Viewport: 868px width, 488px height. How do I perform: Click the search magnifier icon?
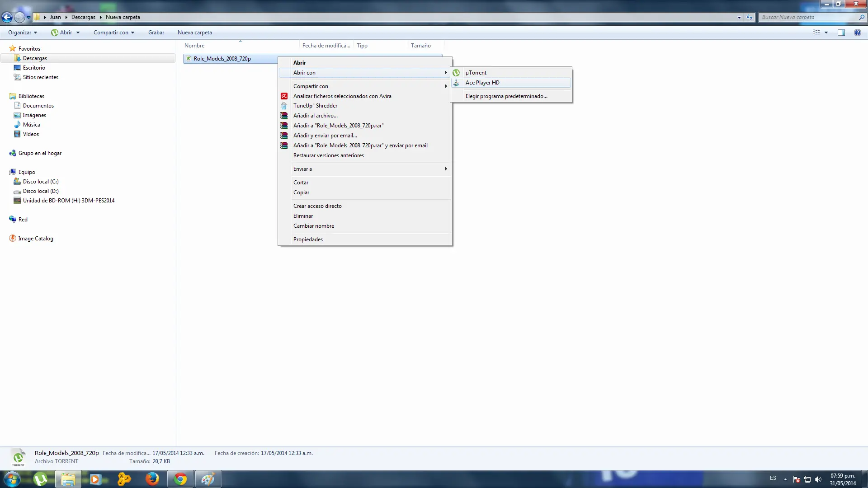[862, 17]
